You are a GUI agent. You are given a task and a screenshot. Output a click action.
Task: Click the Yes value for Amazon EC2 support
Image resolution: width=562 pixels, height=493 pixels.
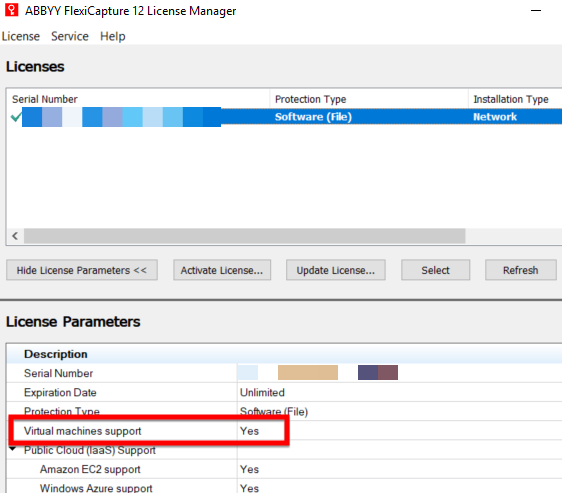coord(249,469)
